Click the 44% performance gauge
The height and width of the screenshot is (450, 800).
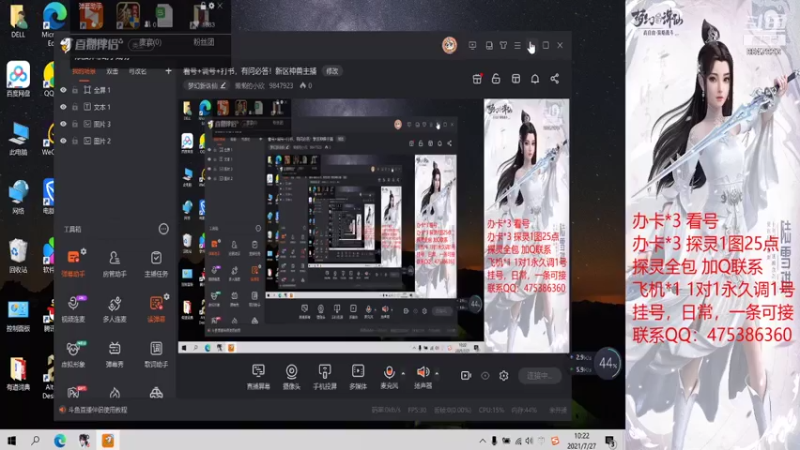607,363
